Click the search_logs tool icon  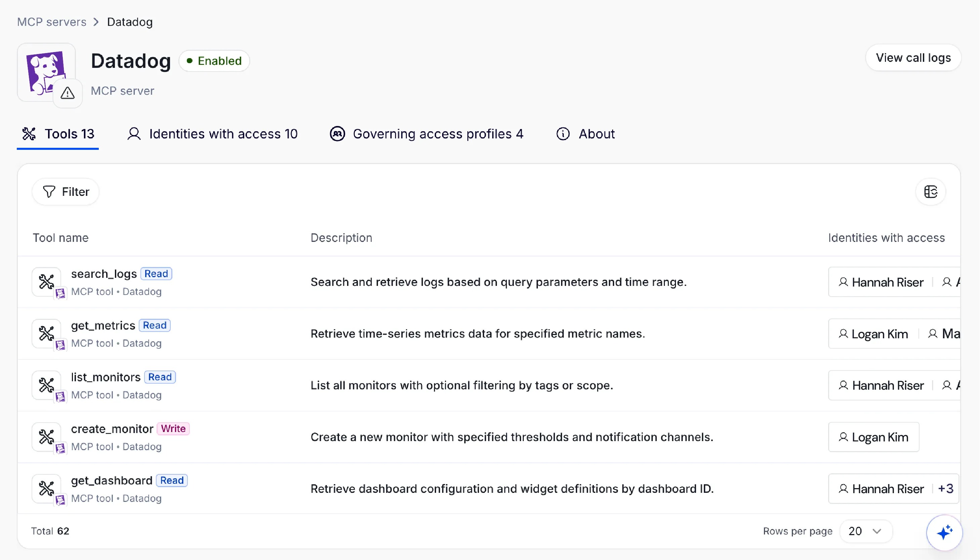click(x=47, y=282)
